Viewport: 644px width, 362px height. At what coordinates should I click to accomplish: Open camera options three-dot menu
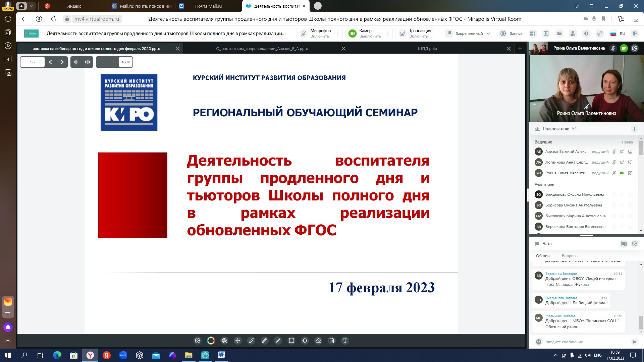point(388,34)
